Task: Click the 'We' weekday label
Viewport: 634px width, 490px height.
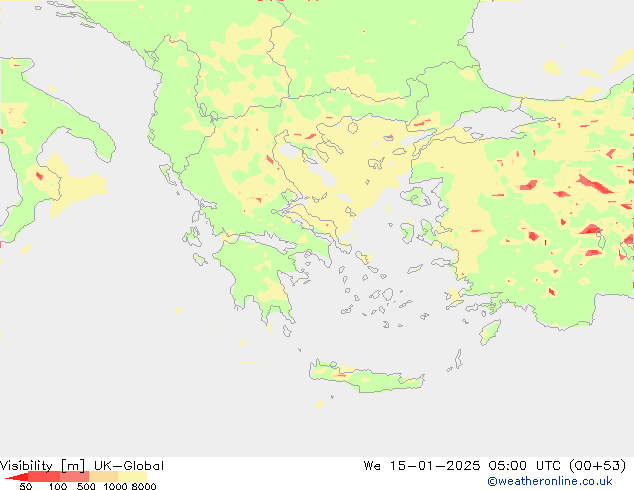Action: click(372, 466)
